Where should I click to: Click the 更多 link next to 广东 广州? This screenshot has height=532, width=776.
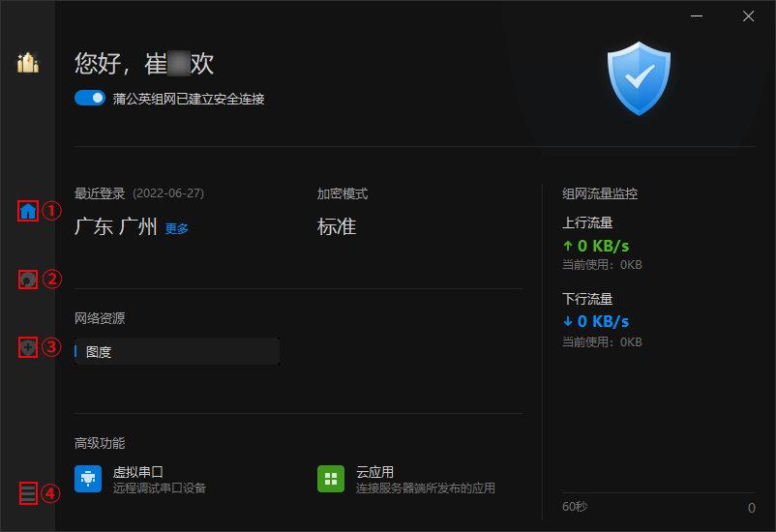pyautogui.click(x=177, y=228)
